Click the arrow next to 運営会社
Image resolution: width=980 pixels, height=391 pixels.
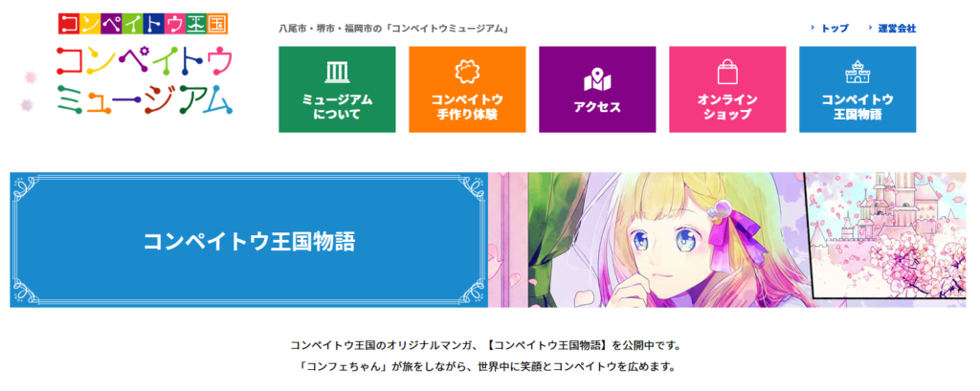[869, 28]
